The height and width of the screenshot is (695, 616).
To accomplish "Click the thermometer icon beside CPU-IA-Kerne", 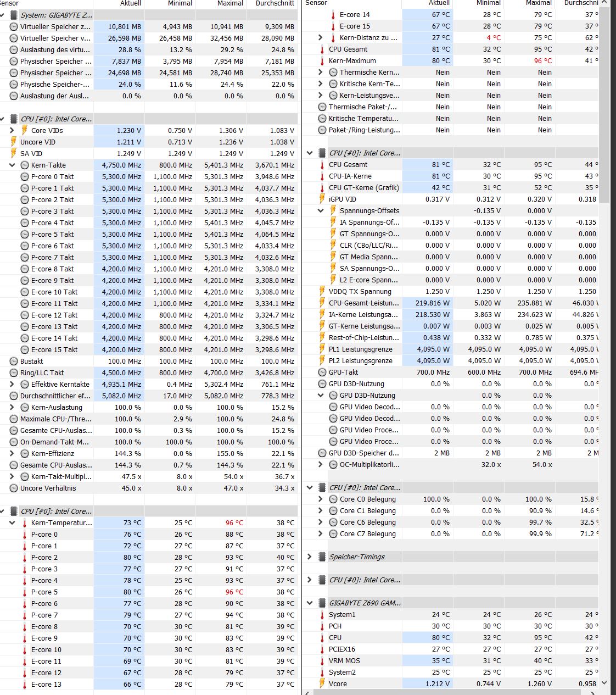I will (x=322, y=176).
